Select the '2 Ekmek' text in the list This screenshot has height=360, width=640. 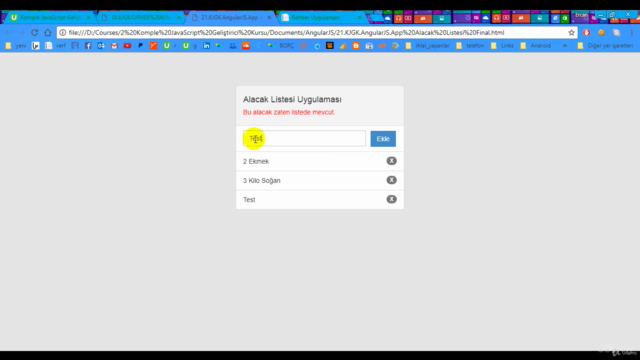tap(256, 161)
